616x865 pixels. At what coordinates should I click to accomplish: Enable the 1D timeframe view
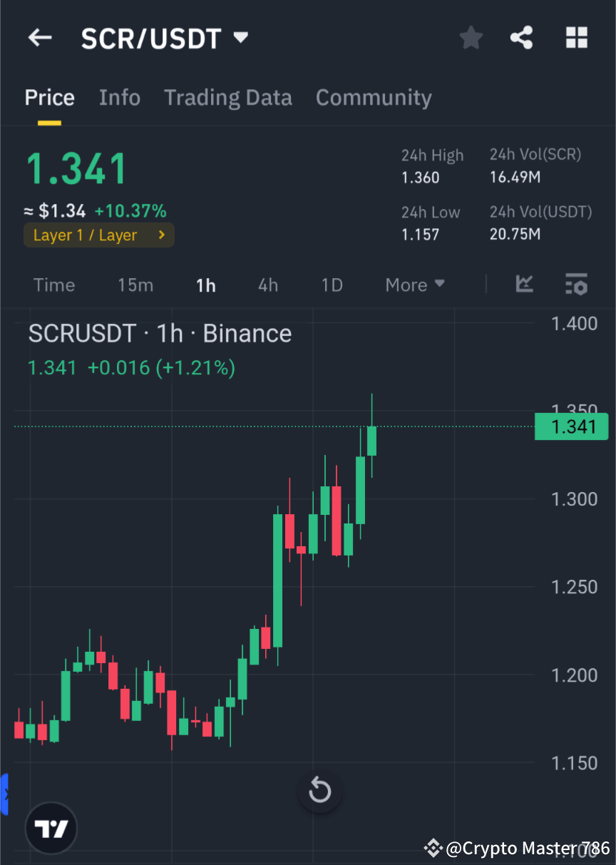coord(332,285)
